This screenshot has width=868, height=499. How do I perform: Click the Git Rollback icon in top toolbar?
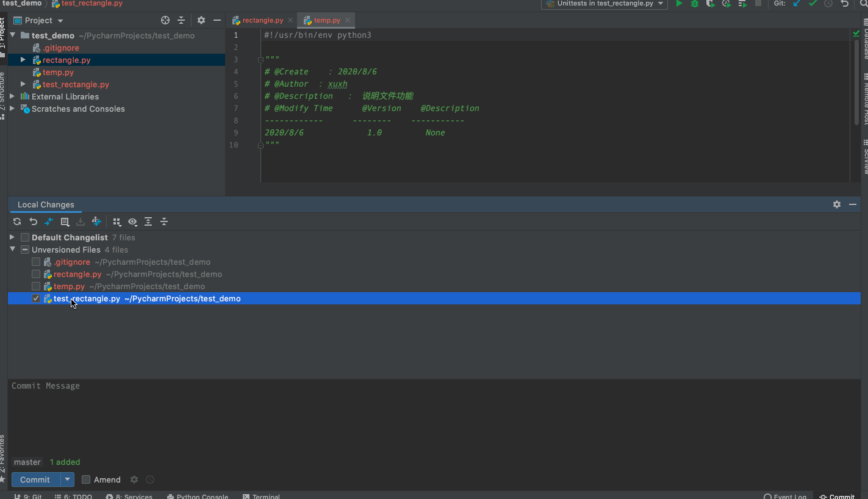[844, 4]
